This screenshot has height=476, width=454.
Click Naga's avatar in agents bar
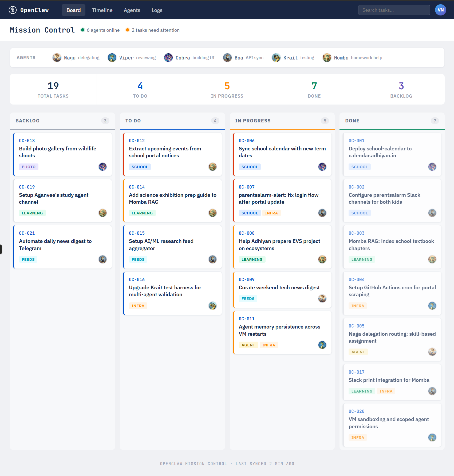pyautogui.click(x=57, y=58)
